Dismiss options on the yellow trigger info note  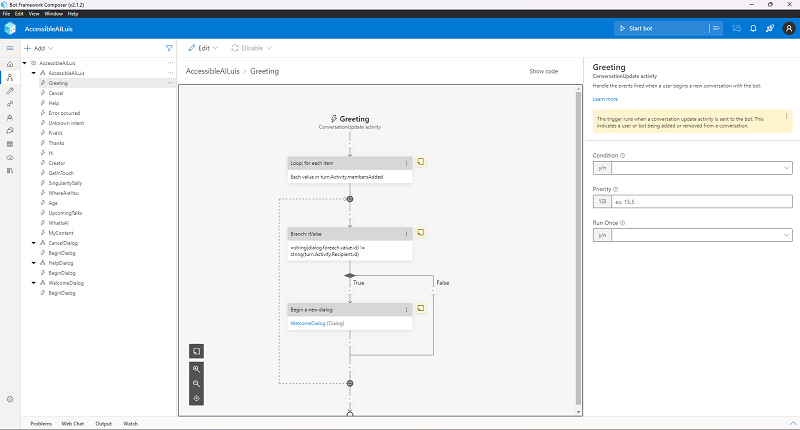point(786,116)
